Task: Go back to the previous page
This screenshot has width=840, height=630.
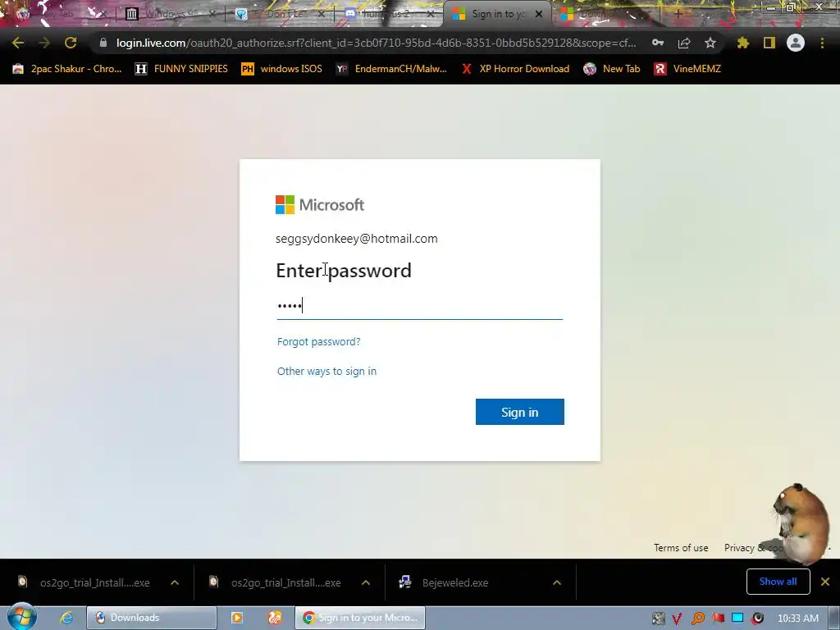Action: click(18, 43)
